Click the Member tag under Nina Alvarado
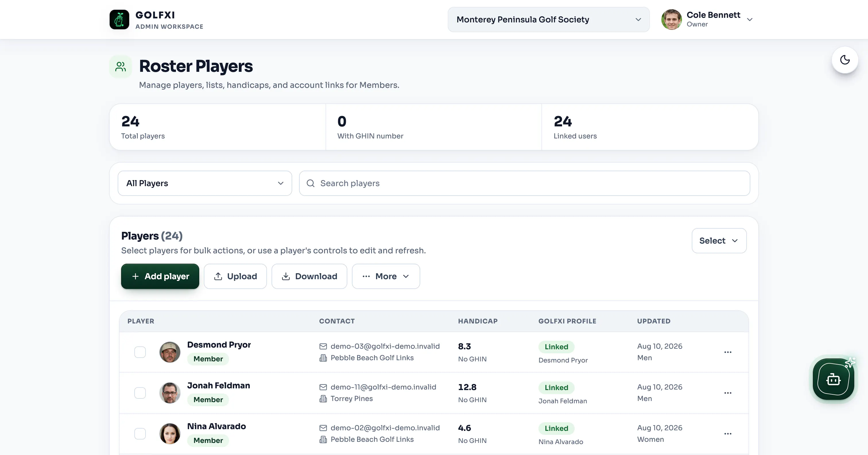Viewport: 868px width, 455px height. pyautogui.click(x=208, y=441)
